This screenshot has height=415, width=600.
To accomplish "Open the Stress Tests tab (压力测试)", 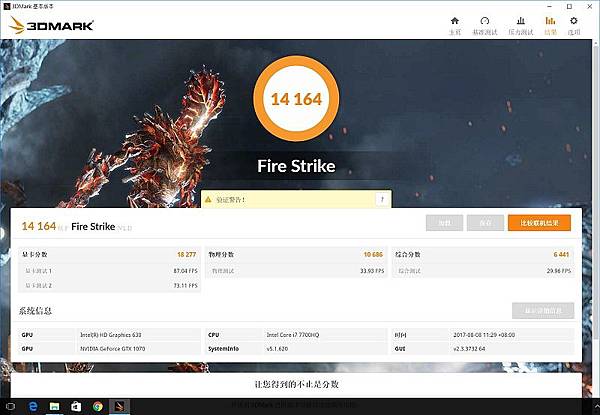I will coord(520,26).
